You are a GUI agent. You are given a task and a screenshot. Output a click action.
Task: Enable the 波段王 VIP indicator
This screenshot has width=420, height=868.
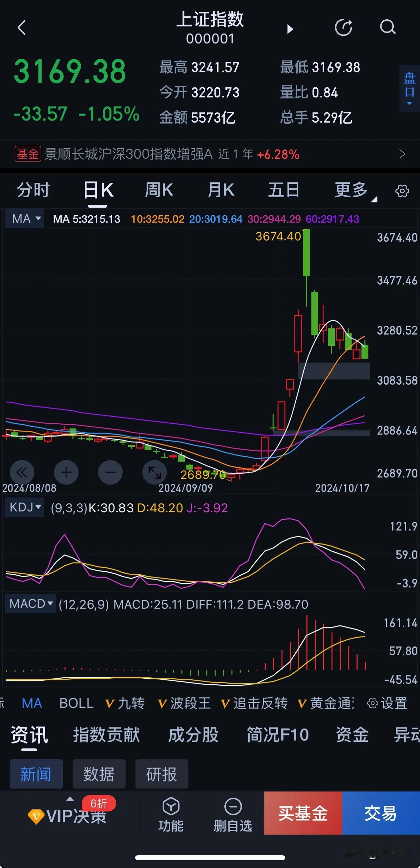pyautogui.click(x=184, y=704)
